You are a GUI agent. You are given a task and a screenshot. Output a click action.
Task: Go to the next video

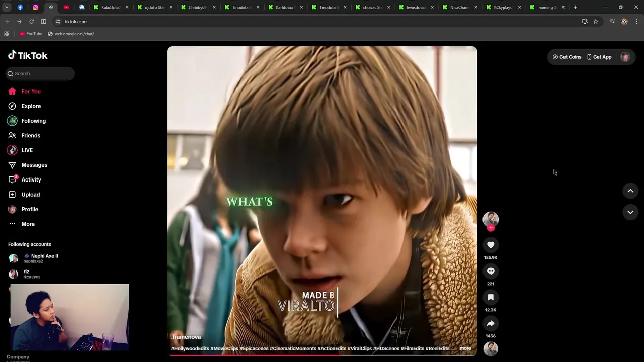tap(630, 212)
